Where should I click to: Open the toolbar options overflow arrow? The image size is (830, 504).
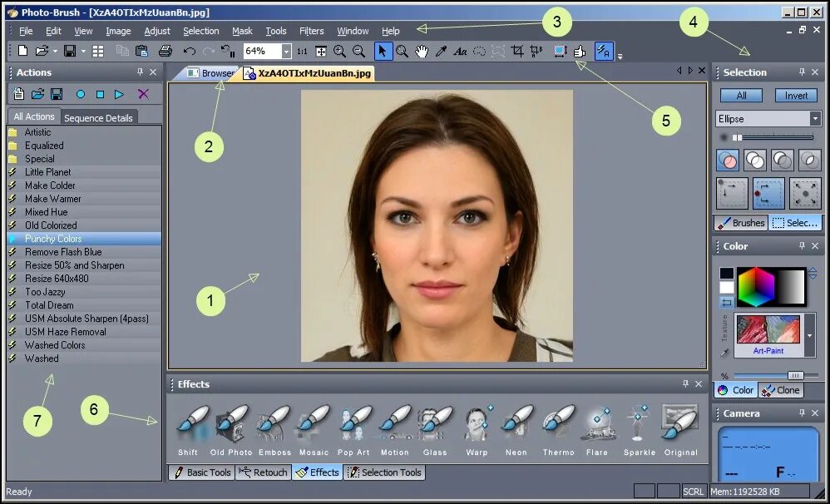pos(620,56)
